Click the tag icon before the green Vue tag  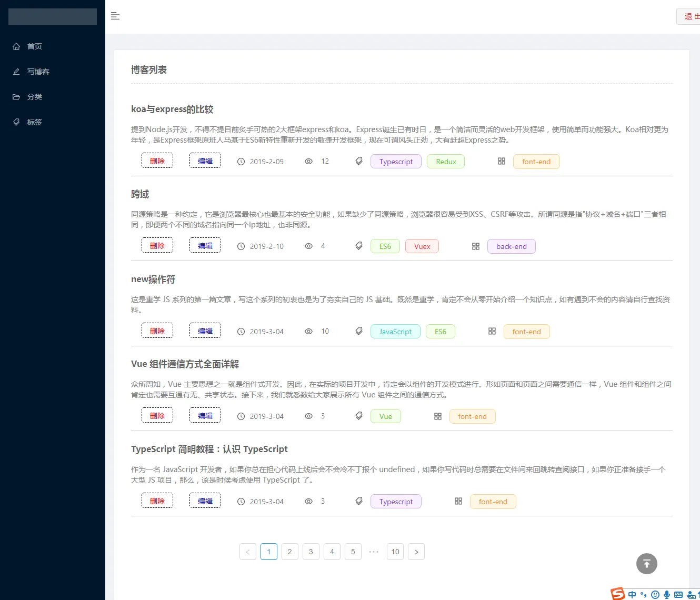pyautogui.click(x=359, y=416)
